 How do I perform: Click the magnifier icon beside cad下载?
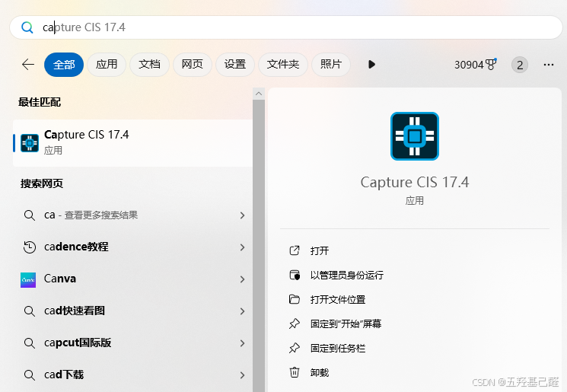[x=29, y=375]
